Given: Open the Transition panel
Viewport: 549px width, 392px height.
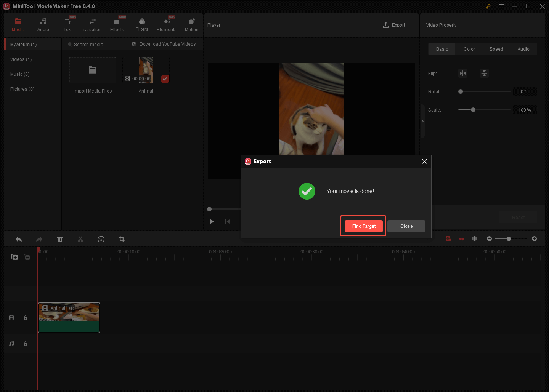Looking at the screenshot, I should point(91,24).
